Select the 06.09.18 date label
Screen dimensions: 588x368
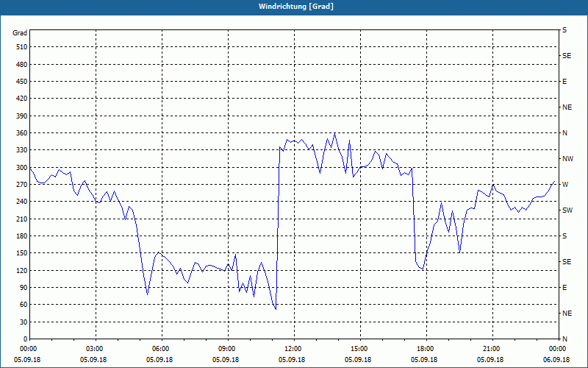pos(556,359)
